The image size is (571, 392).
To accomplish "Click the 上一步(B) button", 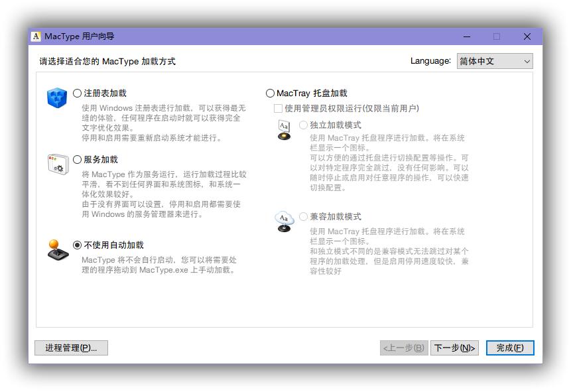I will [x=403, y=348].
